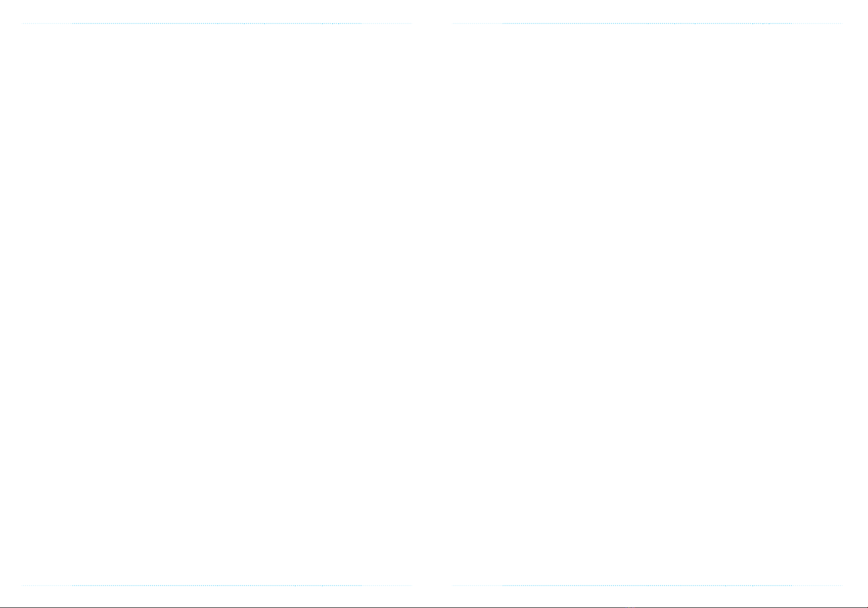Click the faded left end of right page's bottom line

477,586
